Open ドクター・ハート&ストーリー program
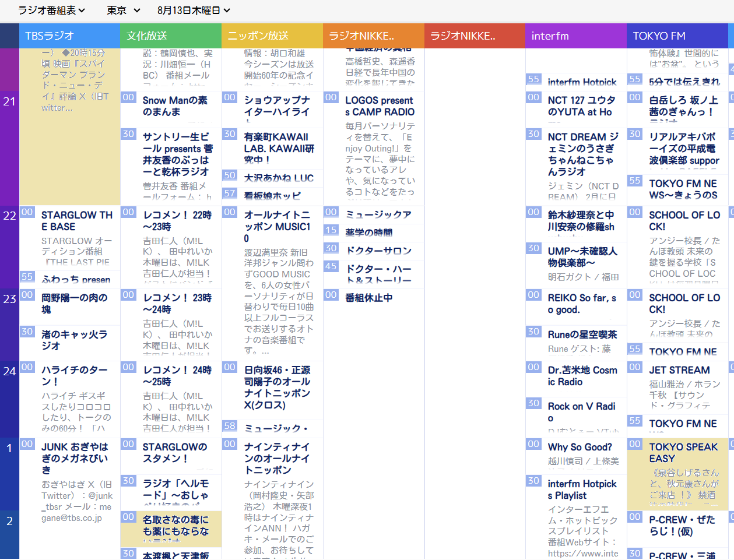Screen dimensions: 734x560 (x=379, y=274)
